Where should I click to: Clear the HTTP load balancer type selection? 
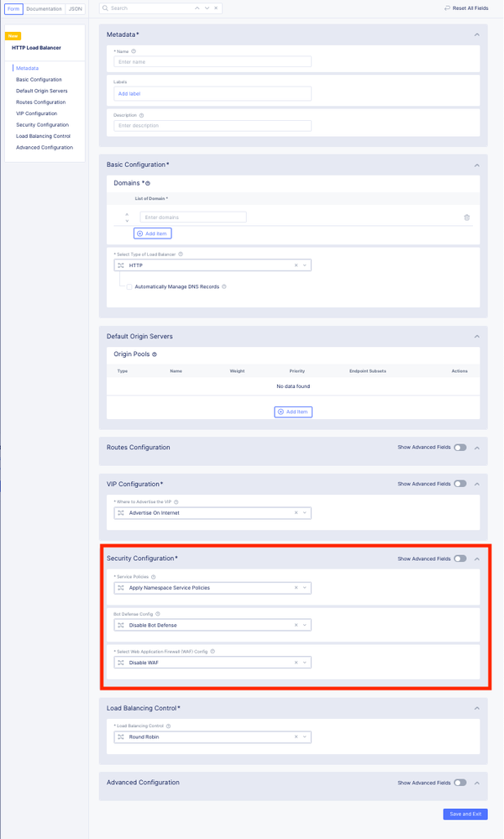[296, 265]
